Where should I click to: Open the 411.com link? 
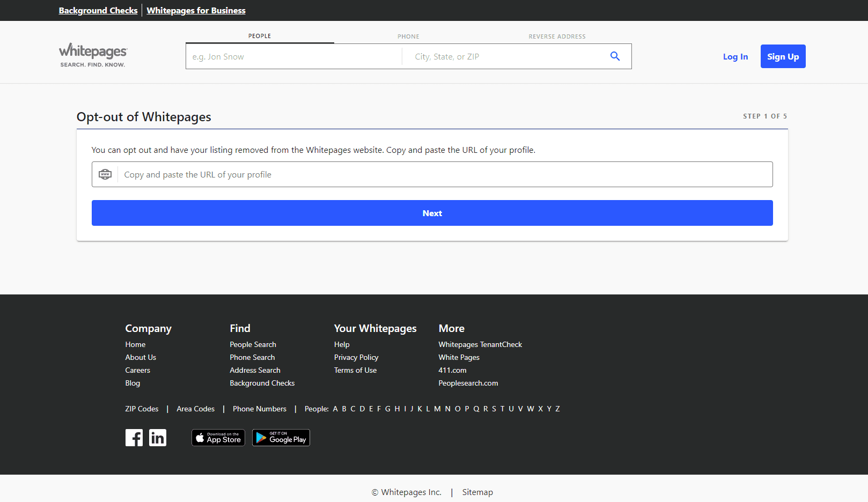pos(452,370)
